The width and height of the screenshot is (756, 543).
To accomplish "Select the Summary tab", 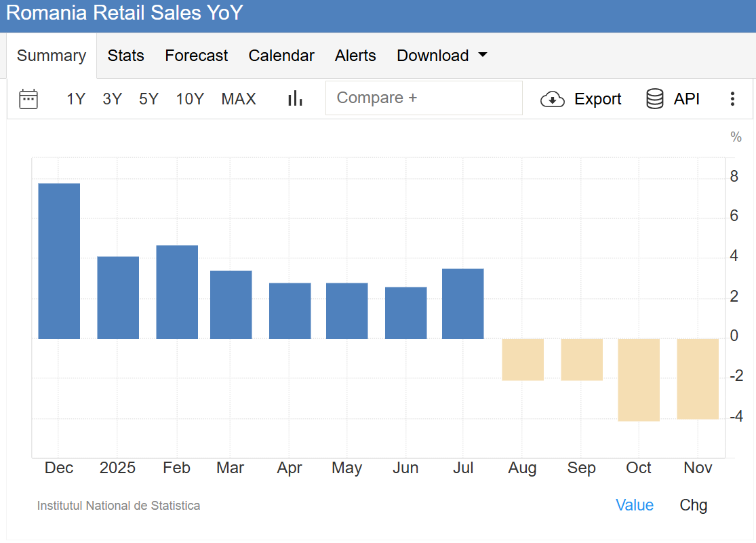I will tap(52, 56).
